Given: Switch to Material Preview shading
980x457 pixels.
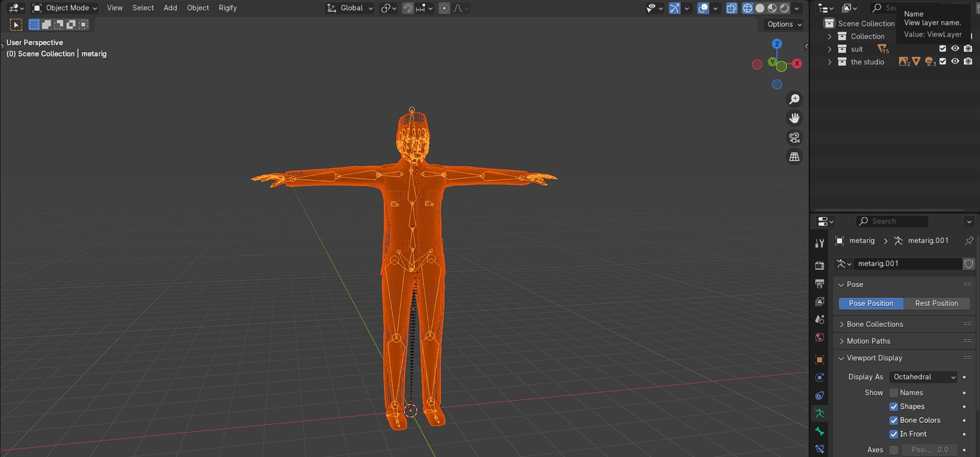Looking at the screenshot, I should [772, 8].
